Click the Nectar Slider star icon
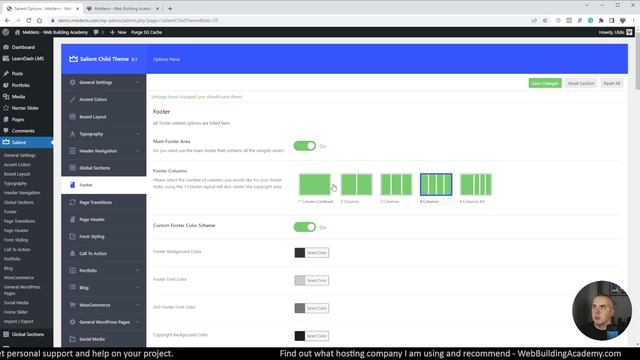Viewport: 640px width, 360px height. click(6, 108)
